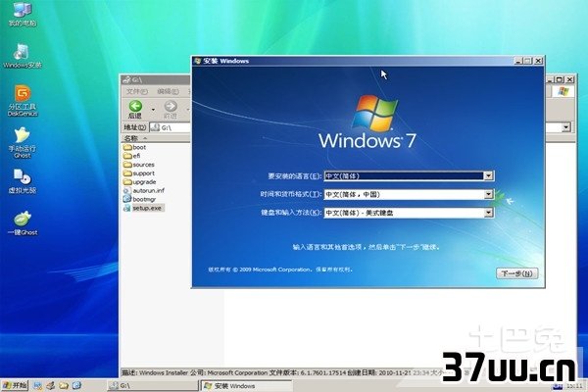The image size is (588, 392).
Task: Select the upgrade folder
Action: pyautogui.click(x=139, y=182)
